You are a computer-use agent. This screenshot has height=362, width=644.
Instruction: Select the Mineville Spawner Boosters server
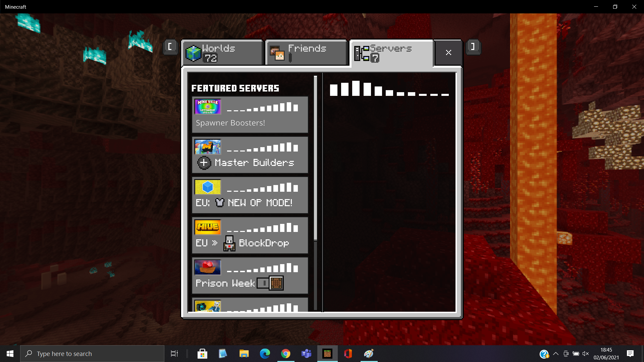pos(250,115)
